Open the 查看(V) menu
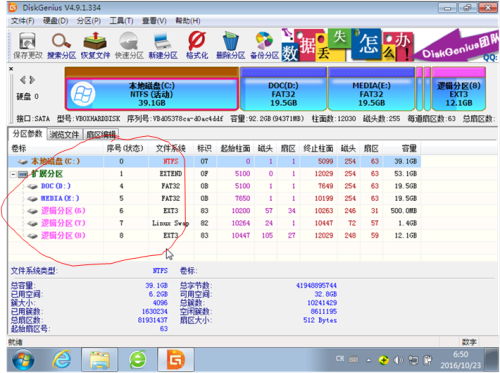 tap(154, 21)
